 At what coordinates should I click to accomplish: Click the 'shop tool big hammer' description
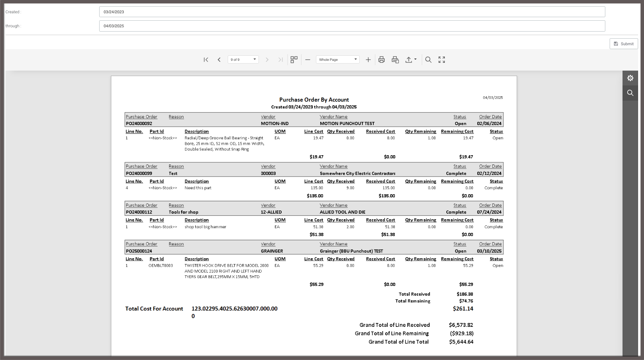pos(205,227)
